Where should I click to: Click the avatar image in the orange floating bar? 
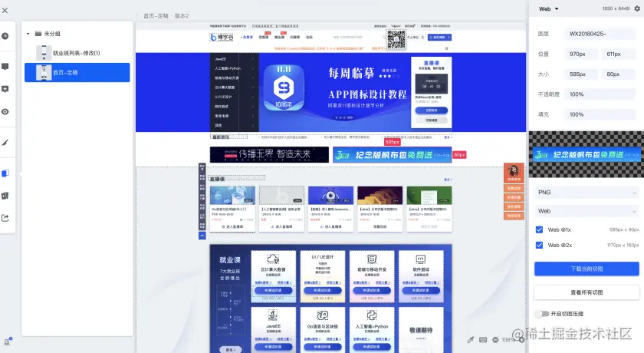pos(514,170)
